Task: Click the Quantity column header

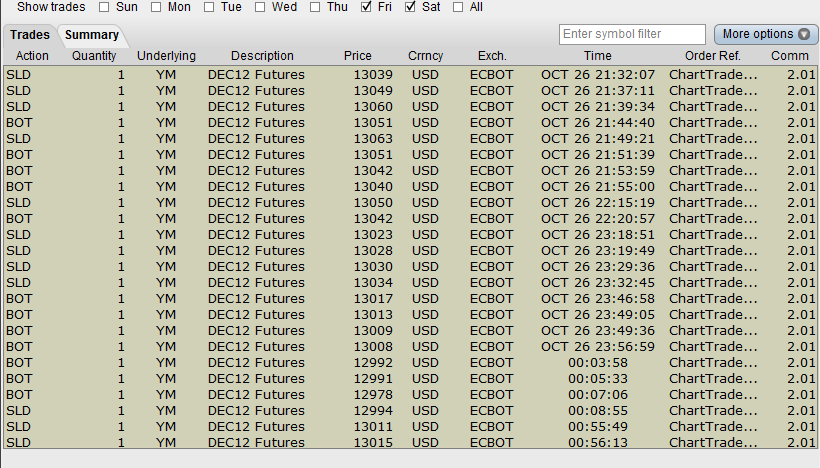Action: point(94,56)
